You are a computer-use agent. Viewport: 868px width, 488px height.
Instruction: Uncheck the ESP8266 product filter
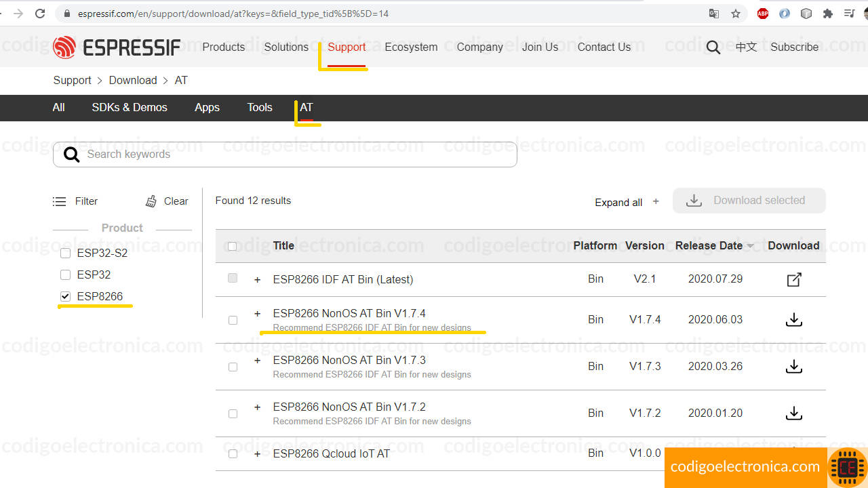[x=65, y=296]
